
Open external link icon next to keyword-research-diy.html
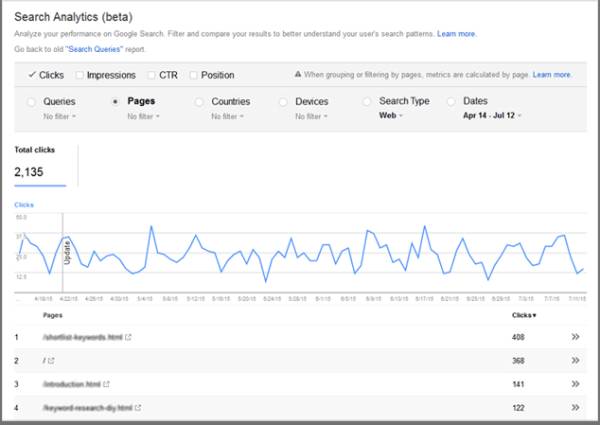138,407
